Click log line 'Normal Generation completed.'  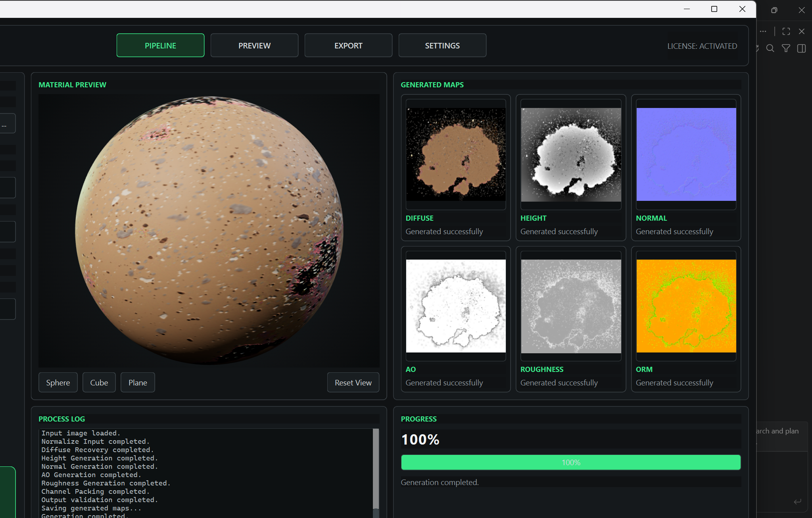click(x=100, y=466)
